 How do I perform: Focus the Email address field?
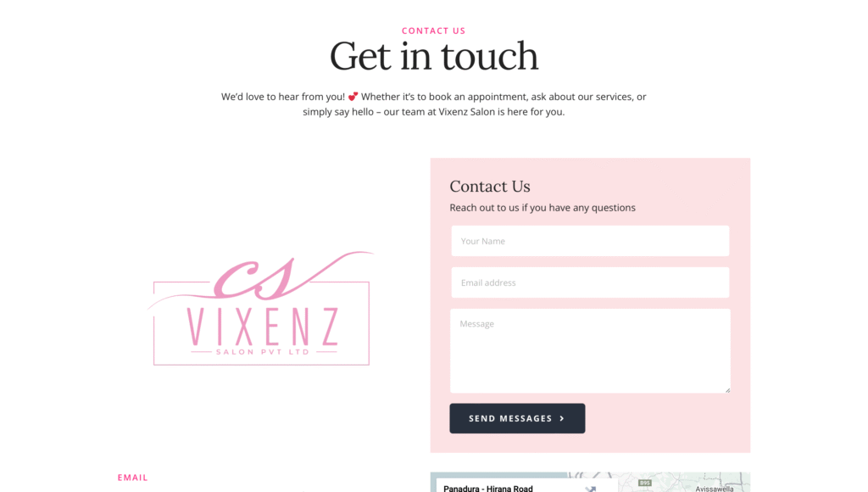point(590,282)
